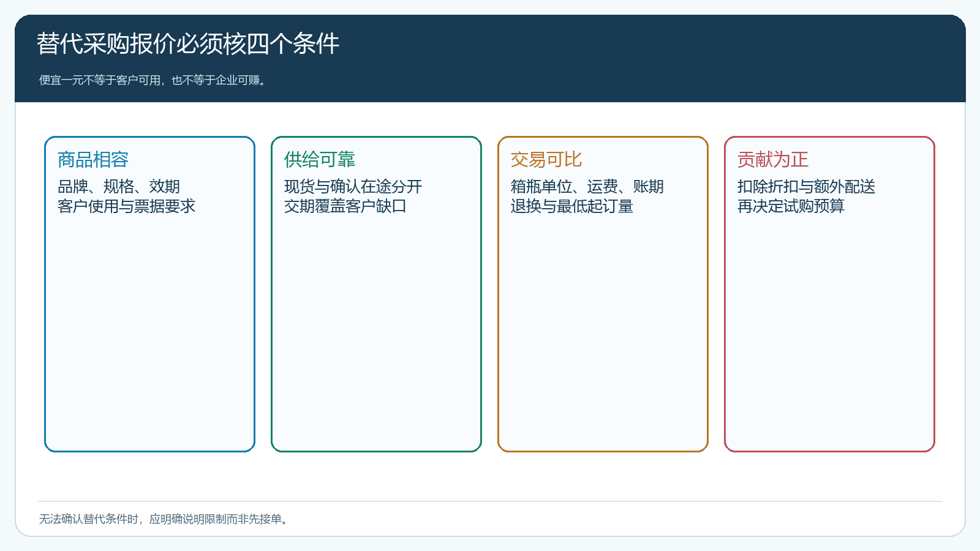Click the 交易可比 card heading
Screen dimensions: 980x551
[x=546, y=160]
